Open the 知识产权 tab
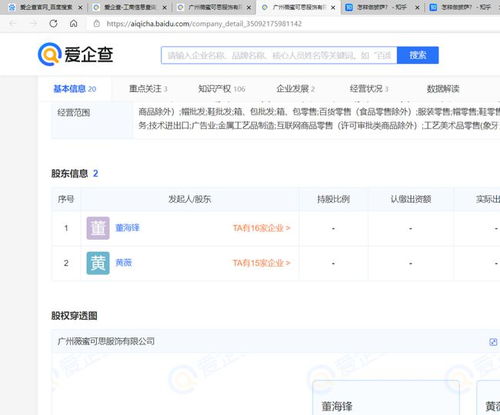 pos(222,89)
